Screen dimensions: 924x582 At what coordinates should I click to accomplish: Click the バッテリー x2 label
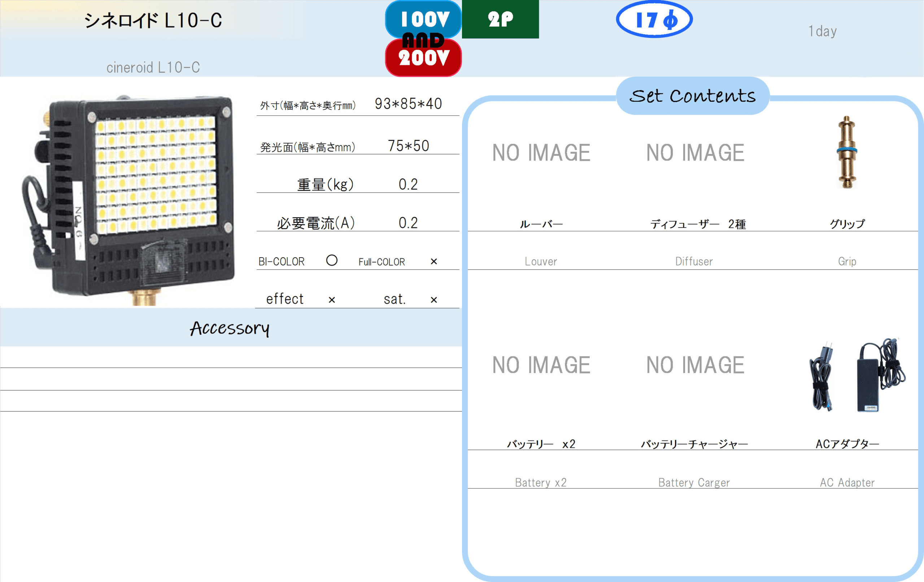541,444
